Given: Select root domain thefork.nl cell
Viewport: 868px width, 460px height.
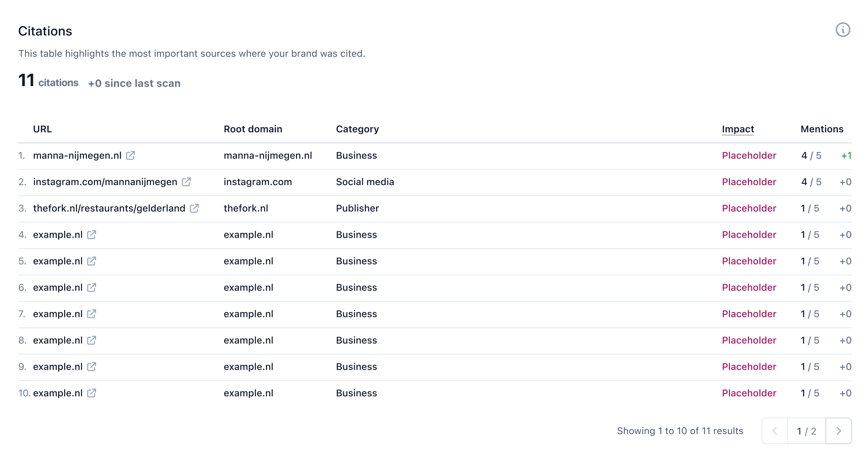Looking at the screenshot, I should (x=246, y=208).
